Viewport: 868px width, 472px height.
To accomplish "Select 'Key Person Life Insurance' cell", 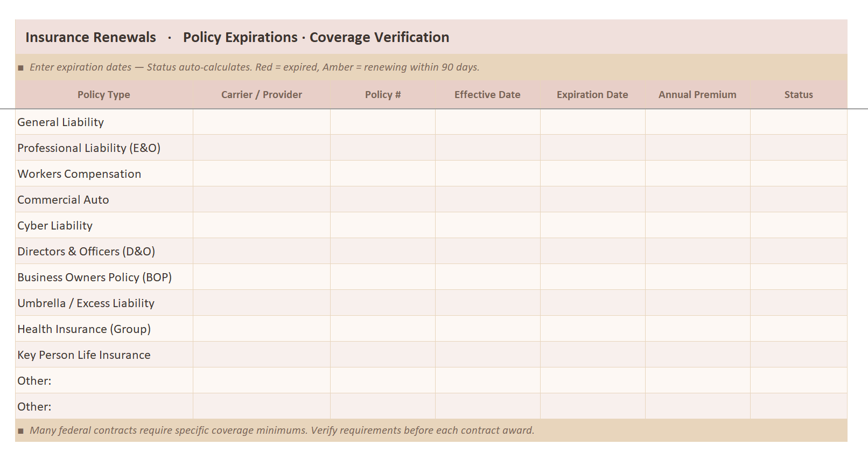I will [x=104, y=355].
